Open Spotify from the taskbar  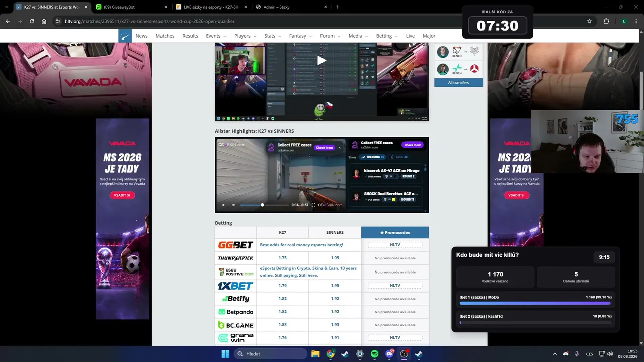(x=375, y=354)
